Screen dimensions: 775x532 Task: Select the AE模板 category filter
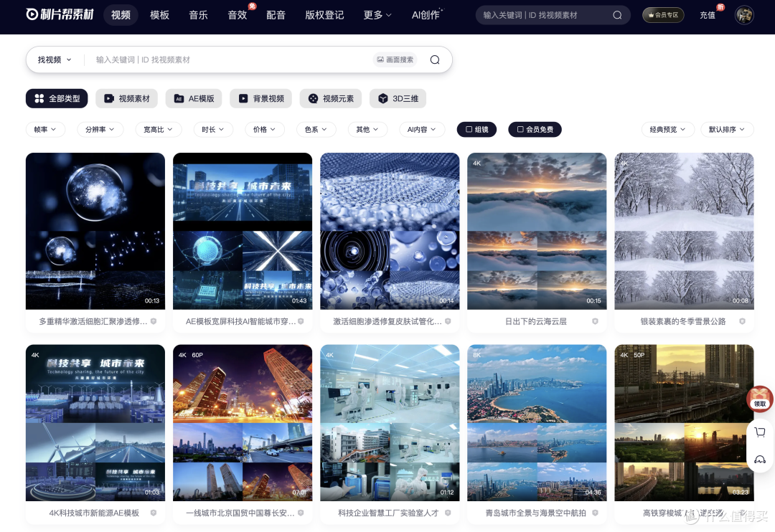tap(194, 99)
